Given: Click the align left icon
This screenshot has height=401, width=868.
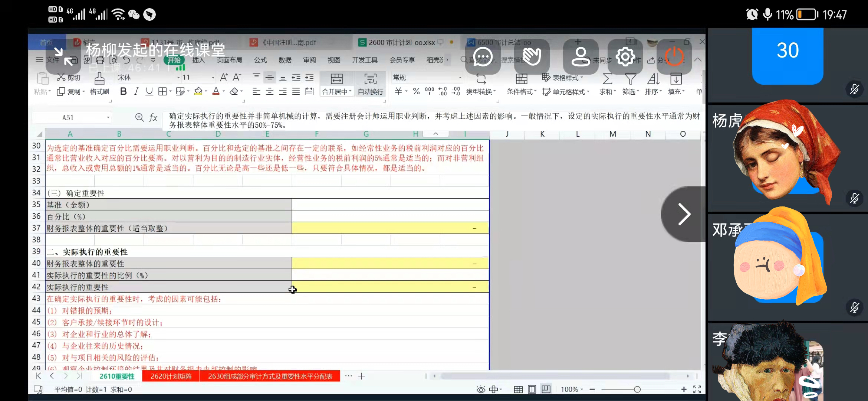Looking at the screenshot, I should coord(256,91).
